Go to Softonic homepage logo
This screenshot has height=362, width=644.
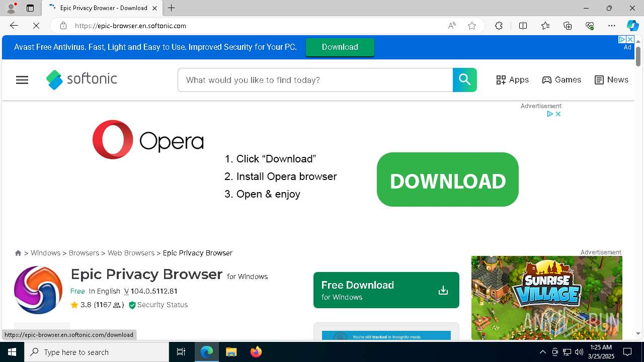pos(82,79)
